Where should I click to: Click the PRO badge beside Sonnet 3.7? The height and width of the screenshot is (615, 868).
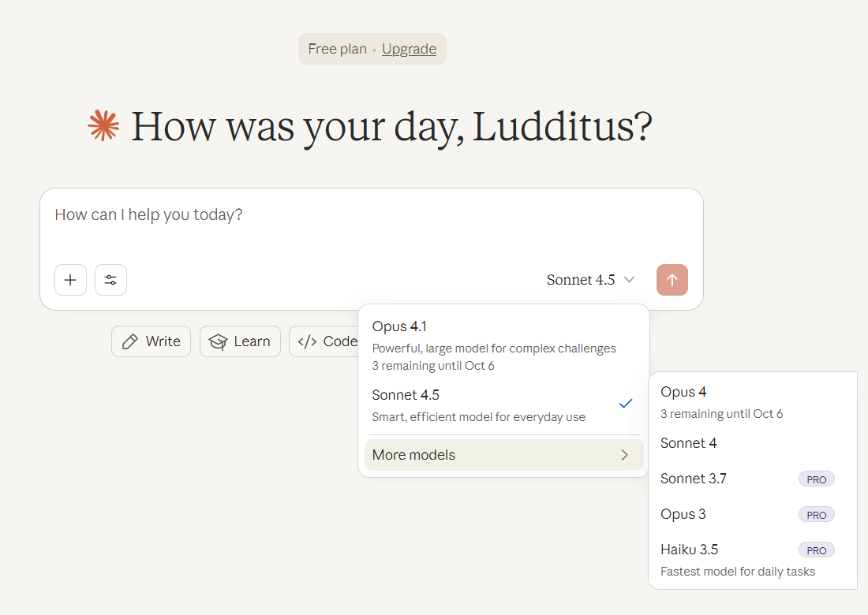coord(816,479)
